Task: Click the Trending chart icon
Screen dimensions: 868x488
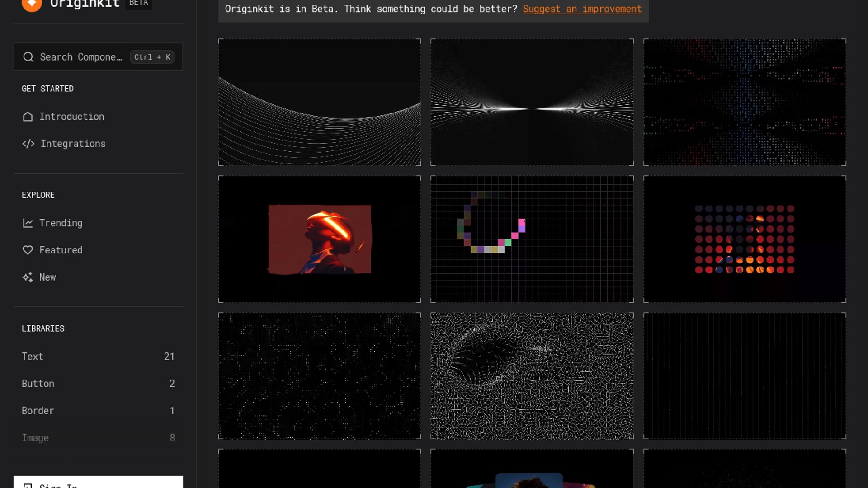Action: 28,223
